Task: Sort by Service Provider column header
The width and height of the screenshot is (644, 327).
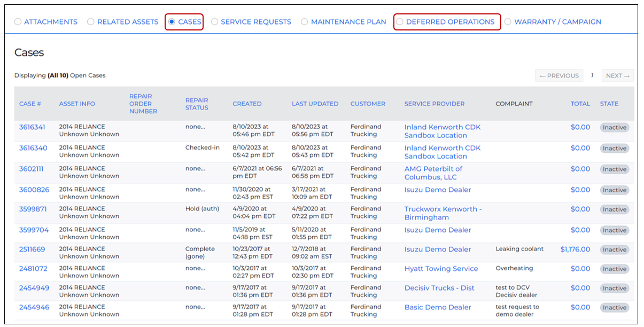Action: coord(434,104)
